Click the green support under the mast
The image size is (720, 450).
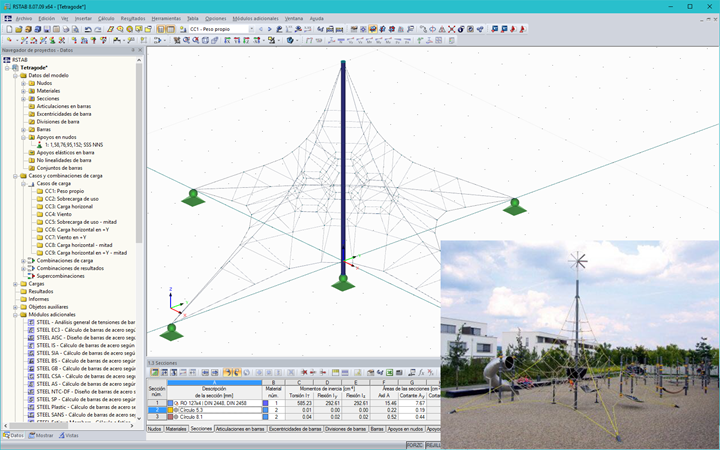pyautogui.click(x=343, y=283)
